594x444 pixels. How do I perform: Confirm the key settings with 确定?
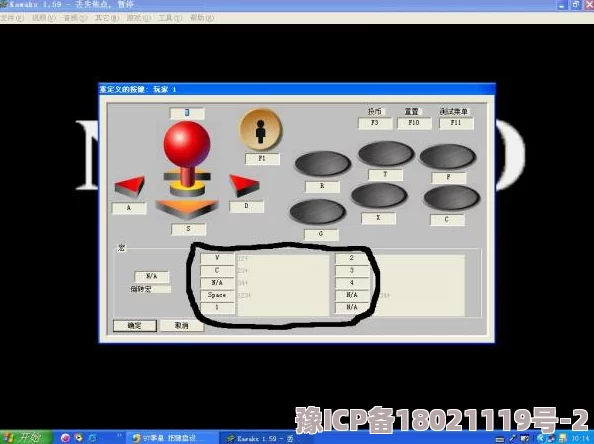[x=134, y=326]
